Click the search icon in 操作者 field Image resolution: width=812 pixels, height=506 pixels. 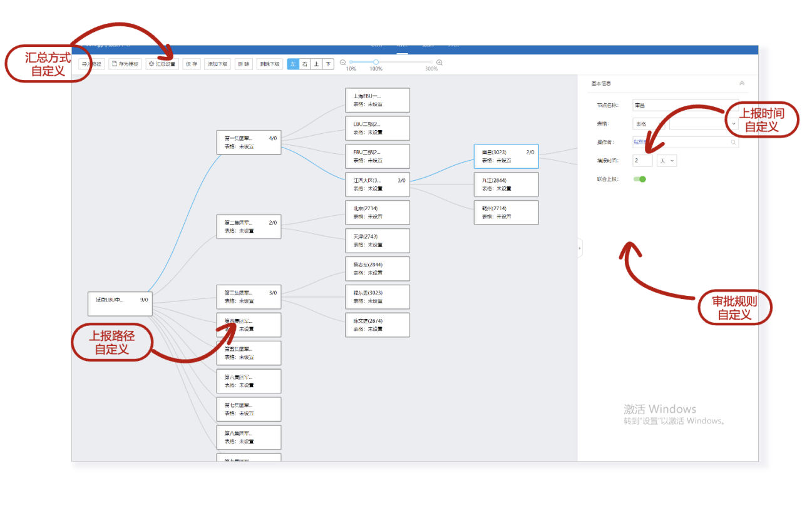(x=733, y=143)
